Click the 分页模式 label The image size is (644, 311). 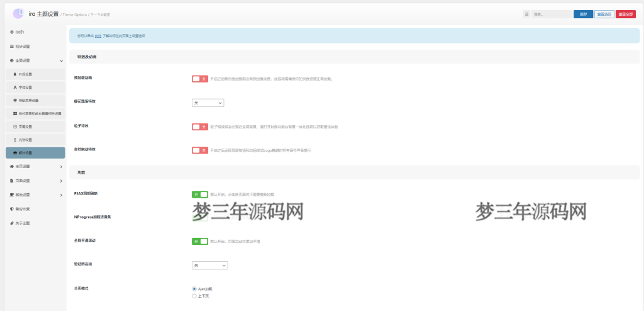click(x=81, y=288)
